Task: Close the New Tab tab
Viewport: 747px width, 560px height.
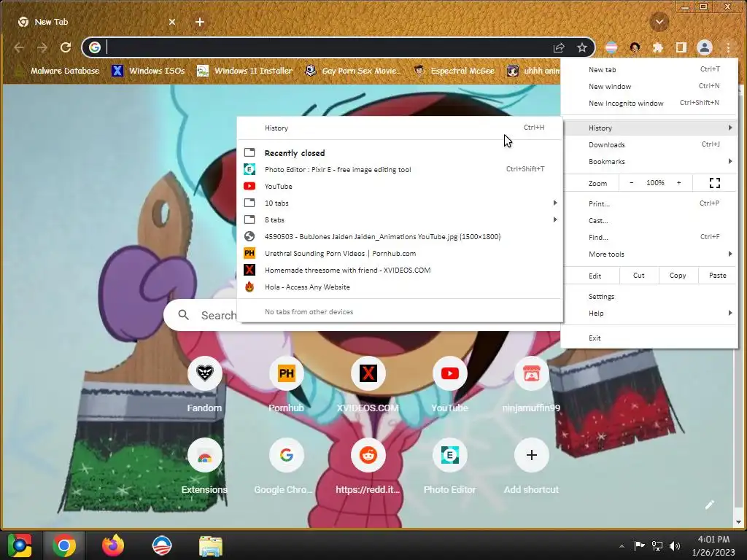Action: (172, 22)
